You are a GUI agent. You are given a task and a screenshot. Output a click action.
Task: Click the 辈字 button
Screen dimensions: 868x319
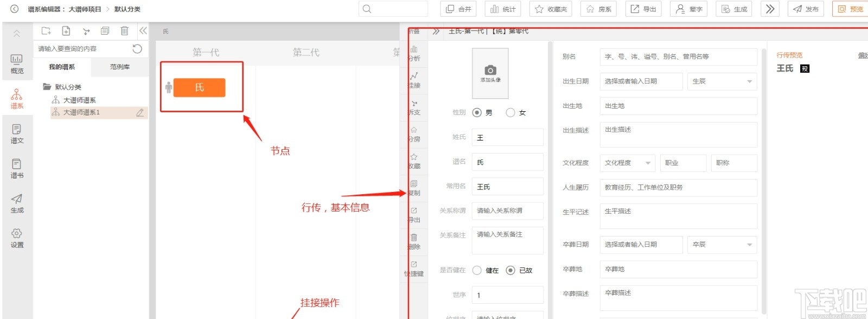click(689, 9)
